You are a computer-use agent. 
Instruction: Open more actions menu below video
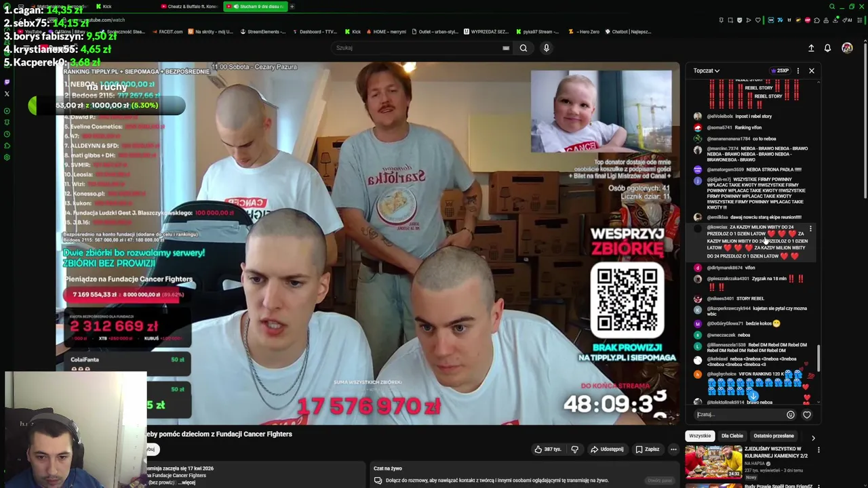click(x=673, y=449)
